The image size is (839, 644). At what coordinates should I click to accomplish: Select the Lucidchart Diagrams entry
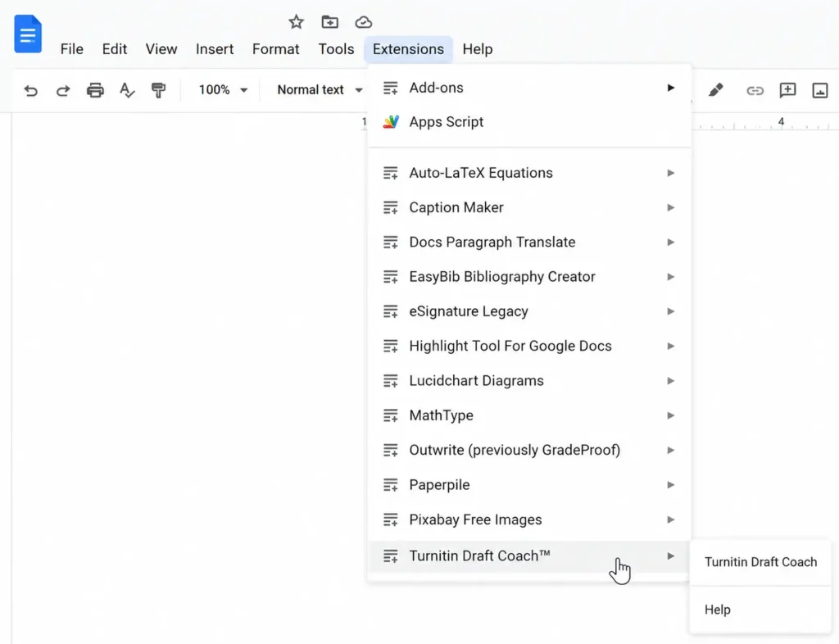tap(529, 381)
